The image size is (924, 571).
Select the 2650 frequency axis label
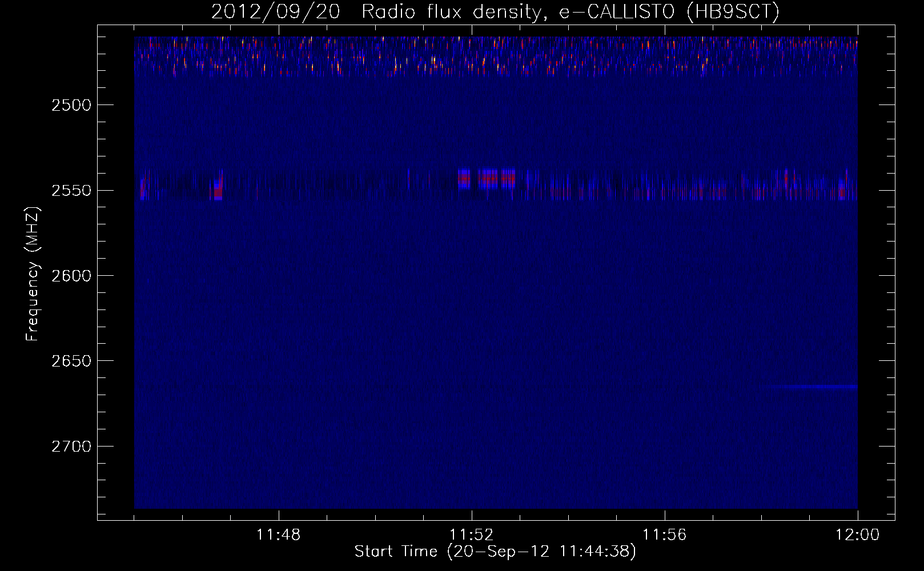[x=71, y=361]
